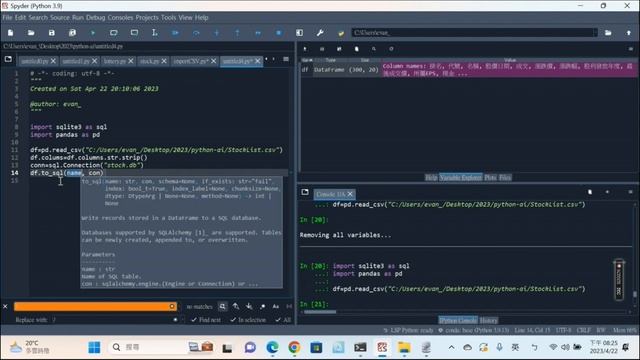Viewport: 640px width, 360px height.
Task: Open the File menu
Action: click(x=7, y=18)
